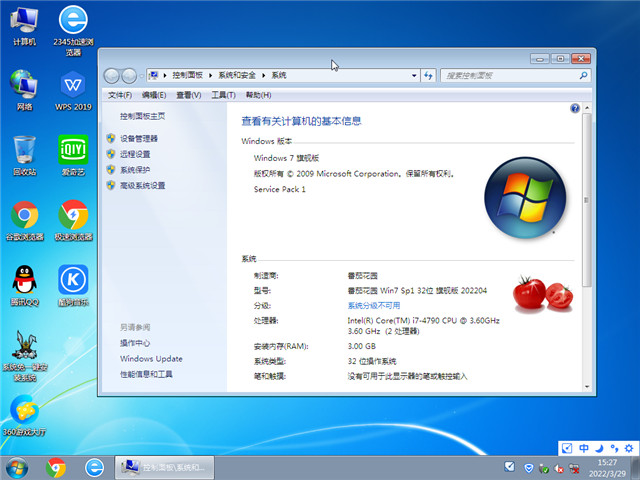Click the Forward navigation arrow
This screenshot has width=640, height=480.
129,76
